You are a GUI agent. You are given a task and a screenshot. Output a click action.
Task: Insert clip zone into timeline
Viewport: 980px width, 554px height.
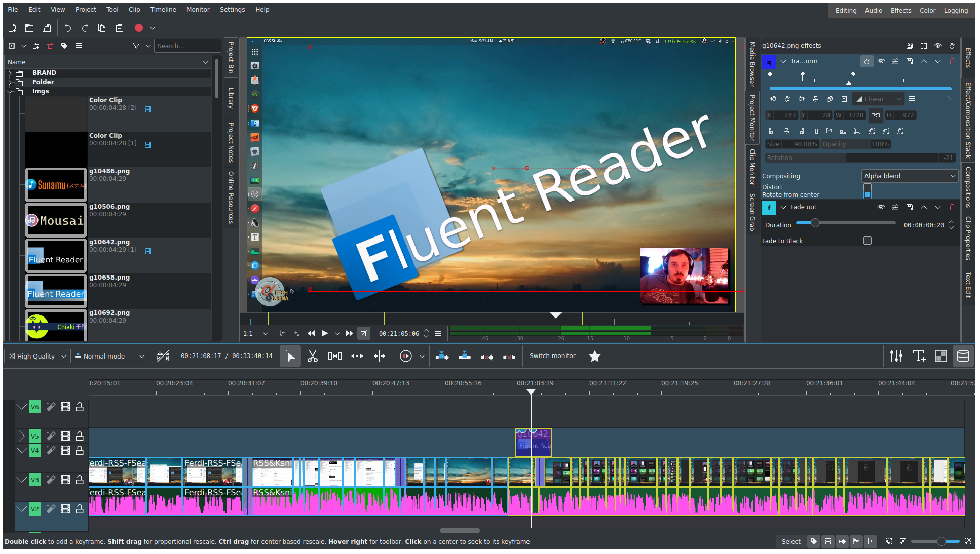point(442,357)
